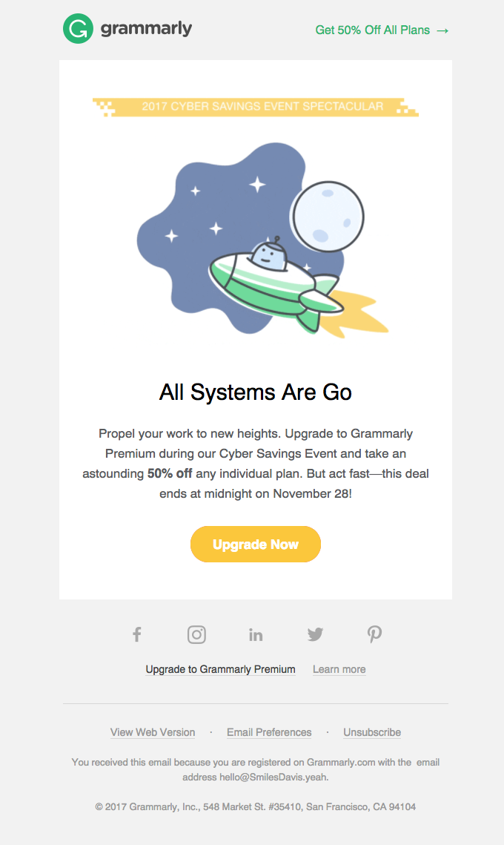This screenshot has height=845, width=504.
Task: Open the Email Preferences link
Action: [269, 732]
